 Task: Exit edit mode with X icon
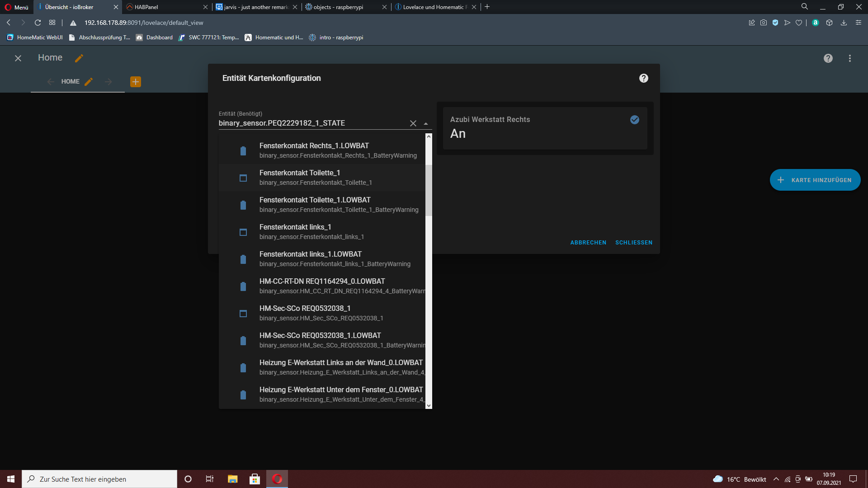(x=18, y=58)
